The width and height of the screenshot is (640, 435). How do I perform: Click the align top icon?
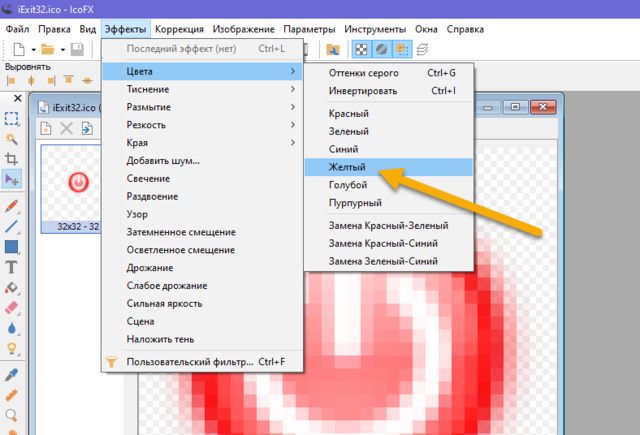(x=68, y=80)
